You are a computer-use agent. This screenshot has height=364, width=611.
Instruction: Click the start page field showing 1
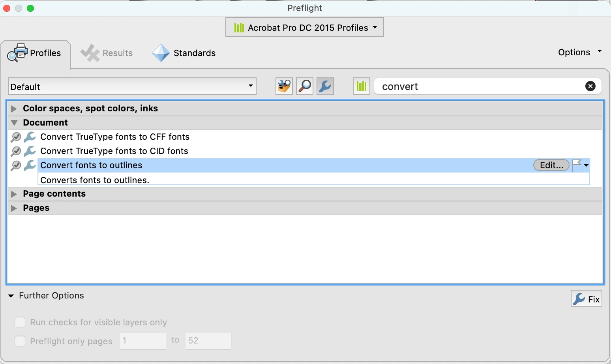coord(143,341)
